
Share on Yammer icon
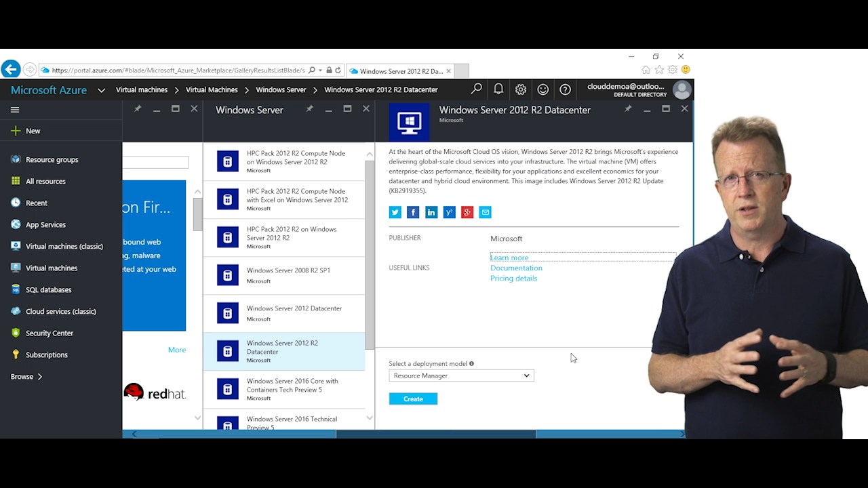click(449, 212)
